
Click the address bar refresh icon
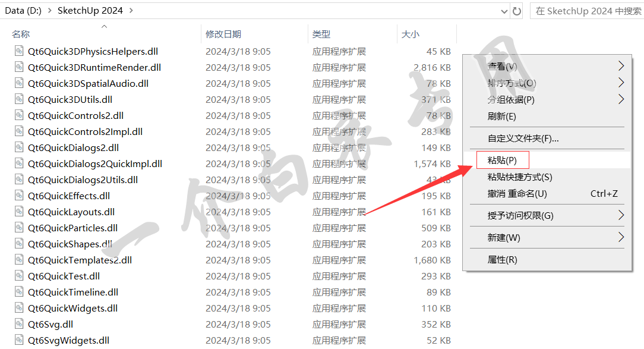click(x=517, y=11)
